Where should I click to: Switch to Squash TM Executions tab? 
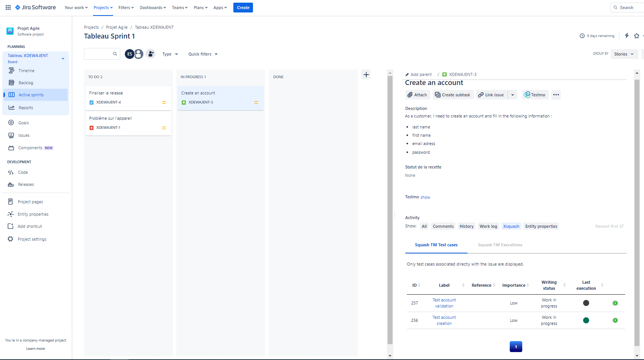[500, 245]
